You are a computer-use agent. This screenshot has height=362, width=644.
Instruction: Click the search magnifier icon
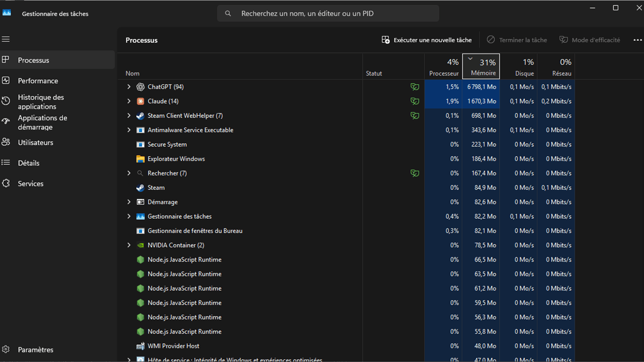pyautogui.click(x=228, y=13)
